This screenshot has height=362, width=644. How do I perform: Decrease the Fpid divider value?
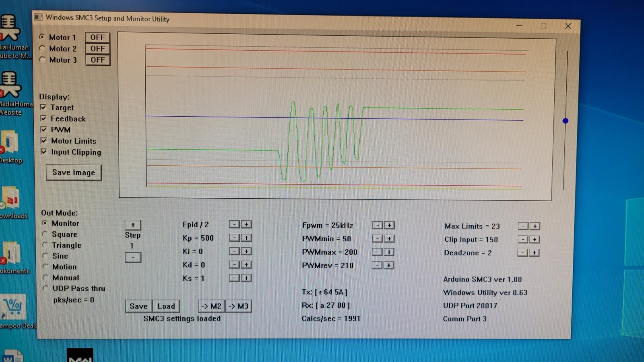pyautogui.click(x=234, y=224)
